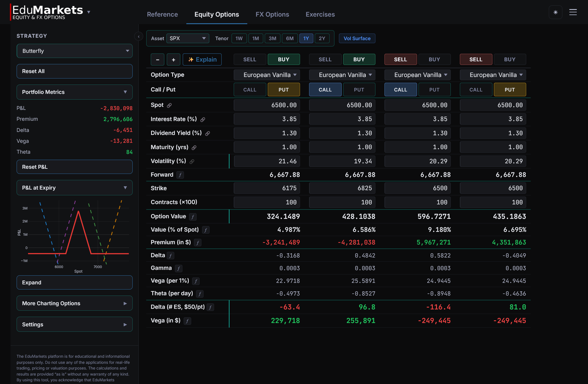This screenshot has width=588, height=384.
Task: Click the Gamma formula icon
Action: (179, 268)
